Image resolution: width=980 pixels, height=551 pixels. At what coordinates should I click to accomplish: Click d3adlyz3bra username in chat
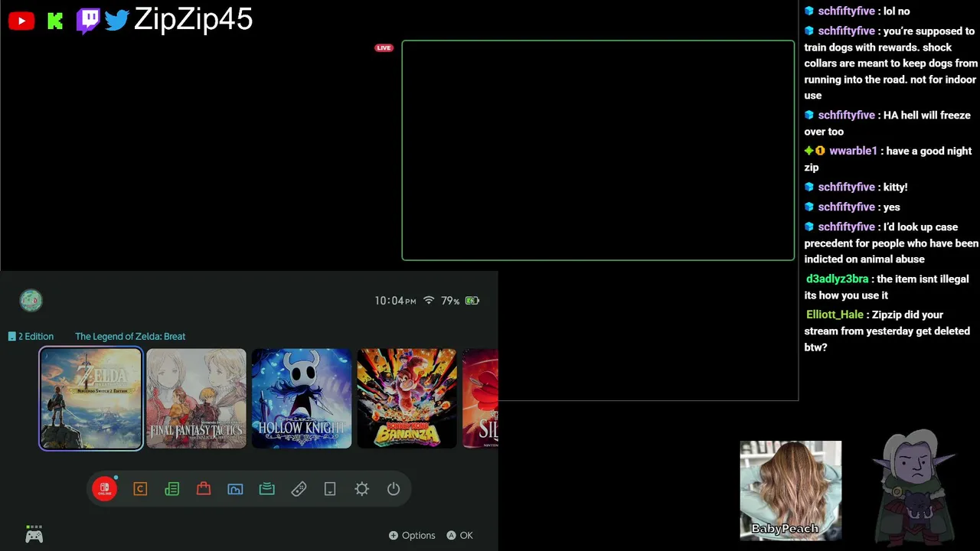[x=837, y=279]
